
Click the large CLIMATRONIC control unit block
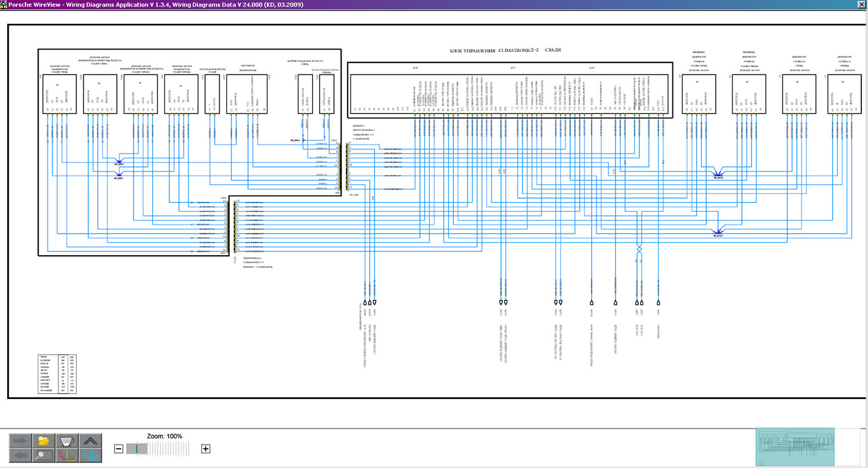[x=510, y=90]
